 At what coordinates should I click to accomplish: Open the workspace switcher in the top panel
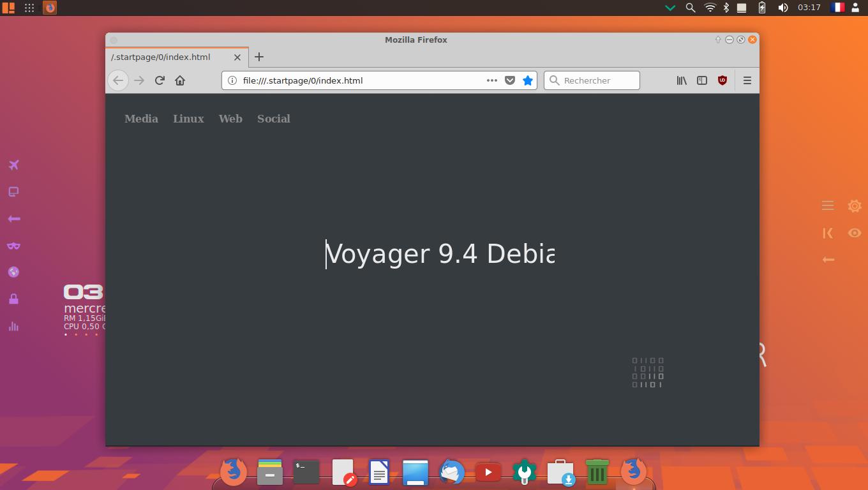[9, 8]
